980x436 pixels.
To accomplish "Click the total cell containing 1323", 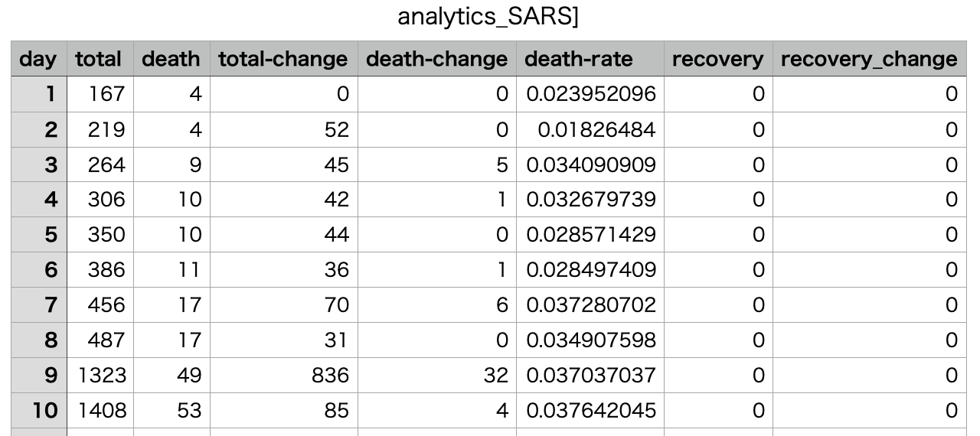I will pos(100,375).
